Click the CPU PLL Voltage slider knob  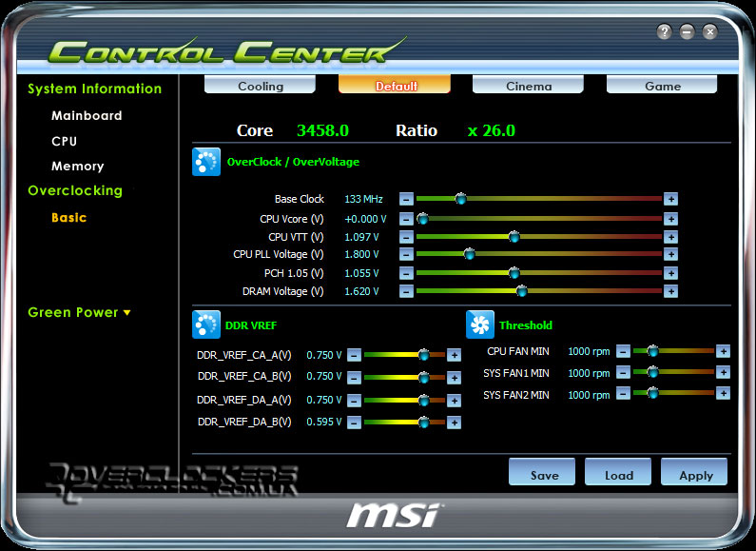click(x=469, y=254)
